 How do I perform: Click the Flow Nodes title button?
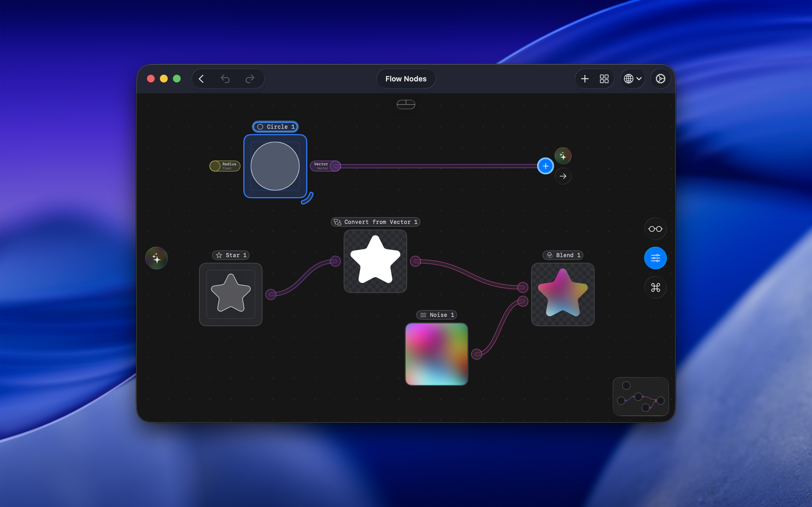406,79
